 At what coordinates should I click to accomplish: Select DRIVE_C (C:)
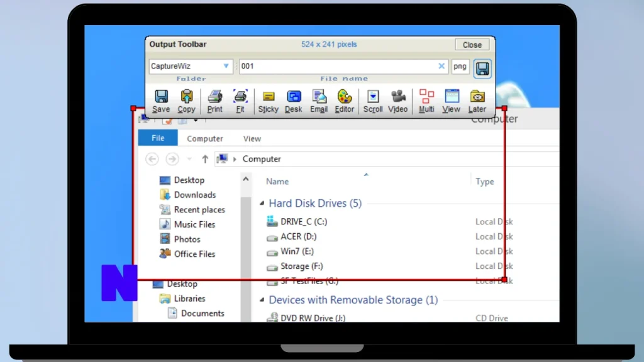297,222
